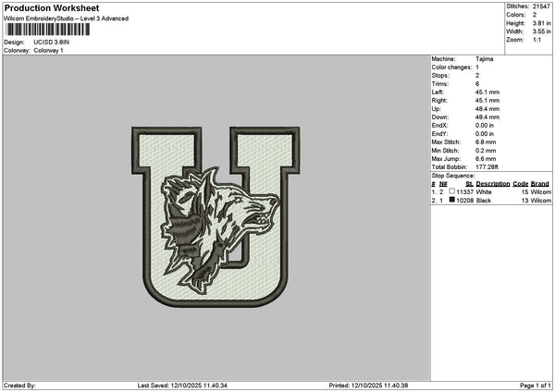Click the colorway value 'Colorway 1'

(48, 51)
